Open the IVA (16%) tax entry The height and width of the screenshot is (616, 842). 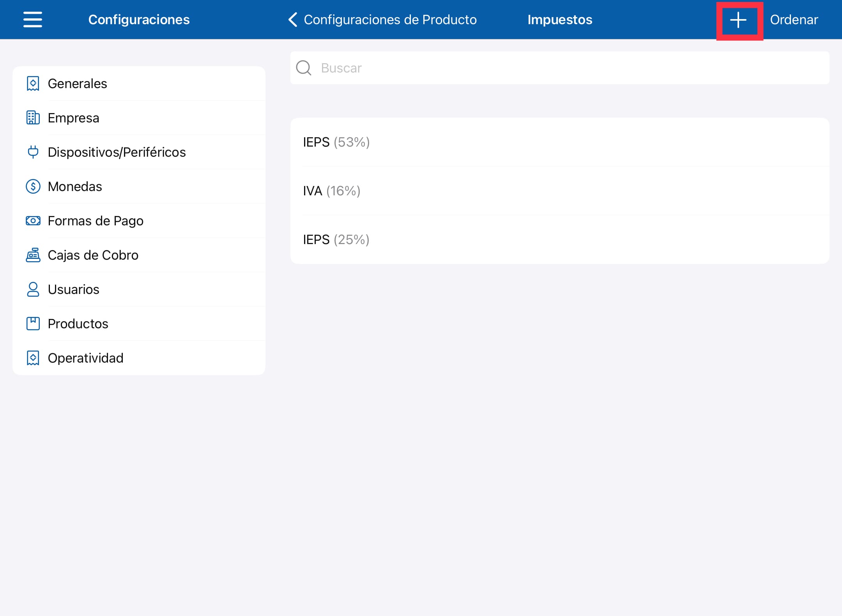coord(560,191)
